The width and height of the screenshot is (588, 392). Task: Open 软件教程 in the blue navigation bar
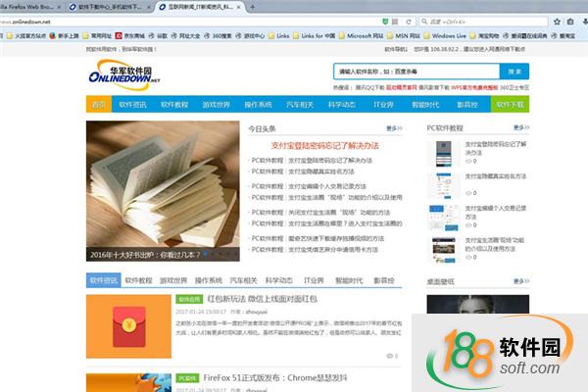[x=174, y=104]
